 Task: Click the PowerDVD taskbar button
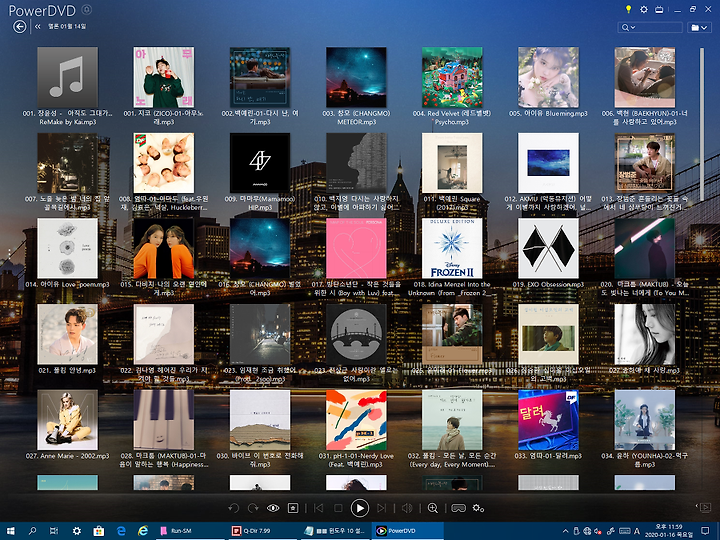407,531
